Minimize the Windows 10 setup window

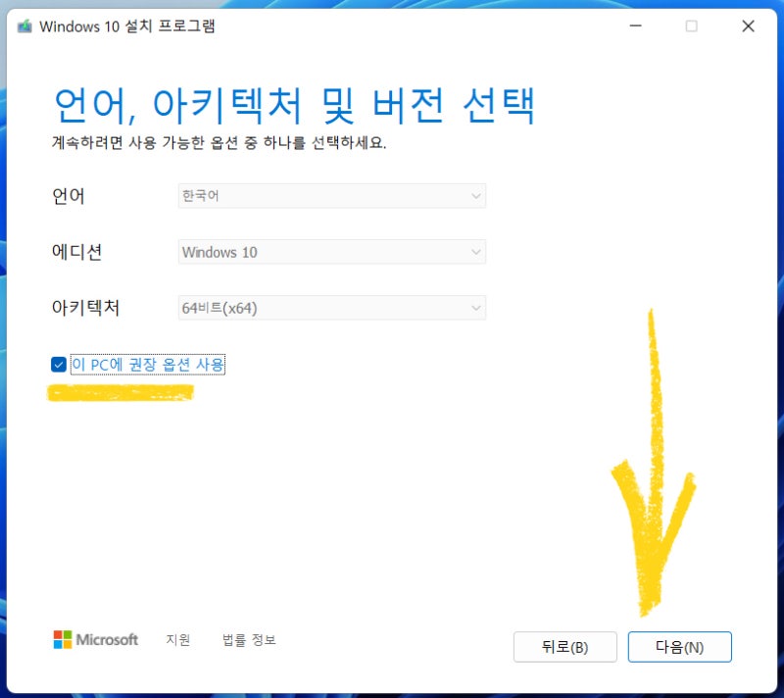635,26
